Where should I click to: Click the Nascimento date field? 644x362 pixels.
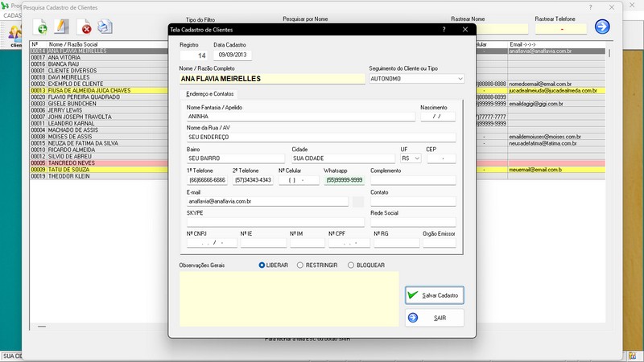tap(437, 117)
